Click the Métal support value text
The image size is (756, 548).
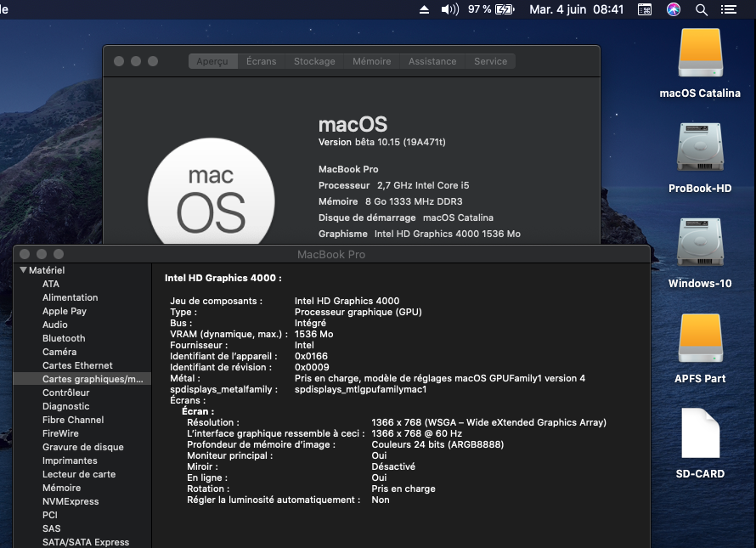point(440,378)
